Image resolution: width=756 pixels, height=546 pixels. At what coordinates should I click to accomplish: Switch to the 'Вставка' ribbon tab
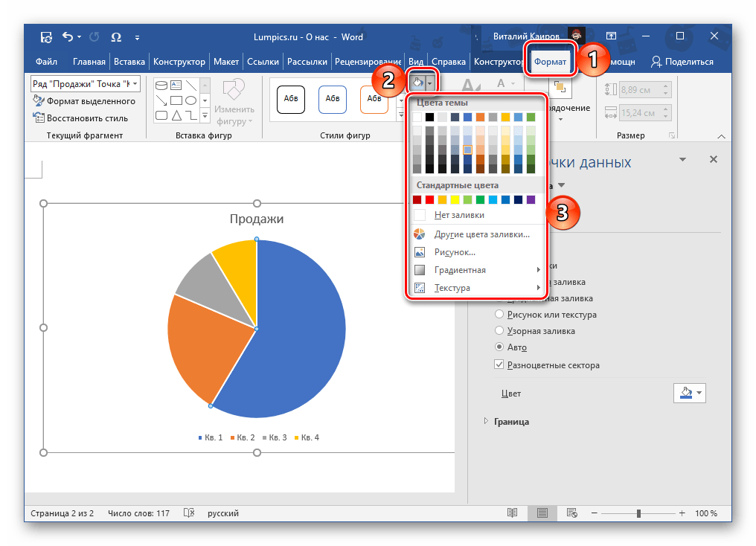[x=129, y=62]
